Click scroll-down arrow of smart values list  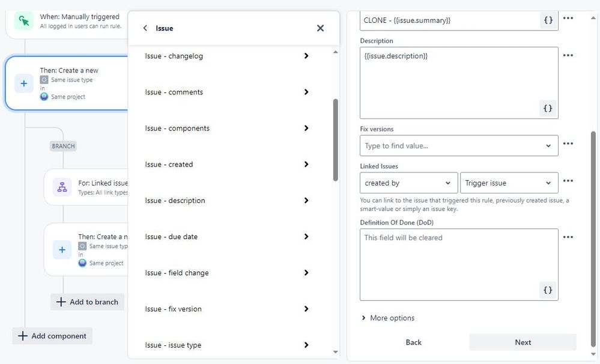coord(336,352)
